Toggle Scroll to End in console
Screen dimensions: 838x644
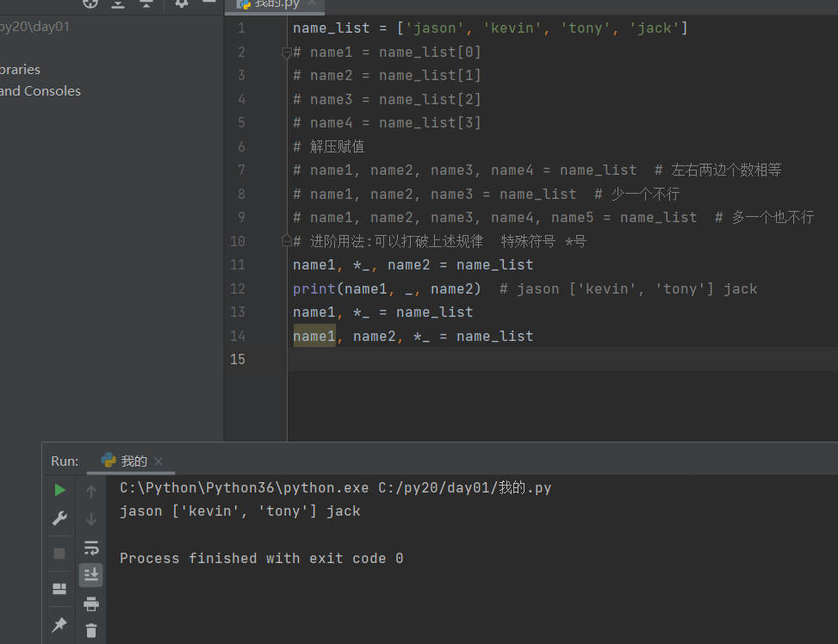pyautogui.click(x=91, y=575)
